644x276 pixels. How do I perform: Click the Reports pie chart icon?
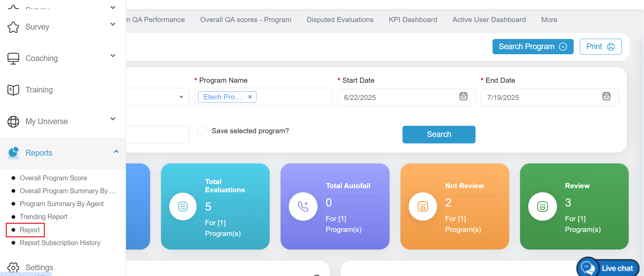coord(13,153)
